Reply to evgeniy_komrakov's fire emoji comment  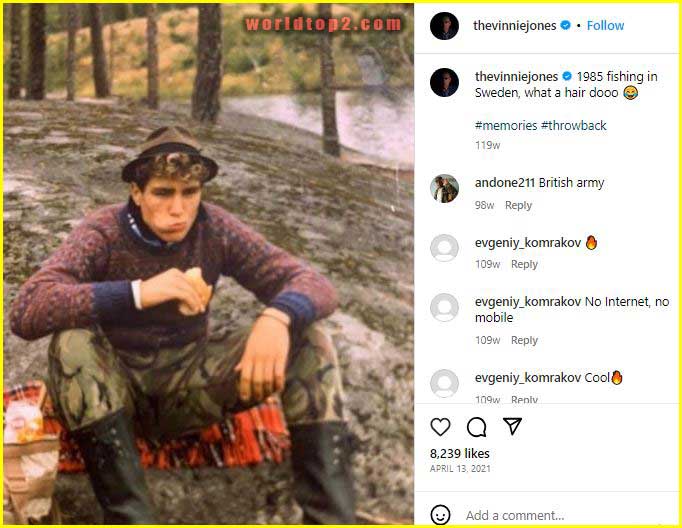(x=524, y=264)
